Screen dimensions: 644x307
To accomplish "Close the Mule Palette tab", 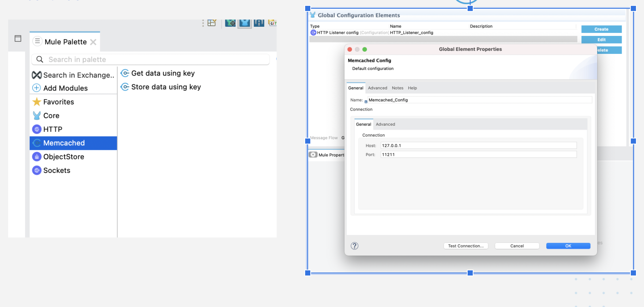I will (x=93, y=42).
